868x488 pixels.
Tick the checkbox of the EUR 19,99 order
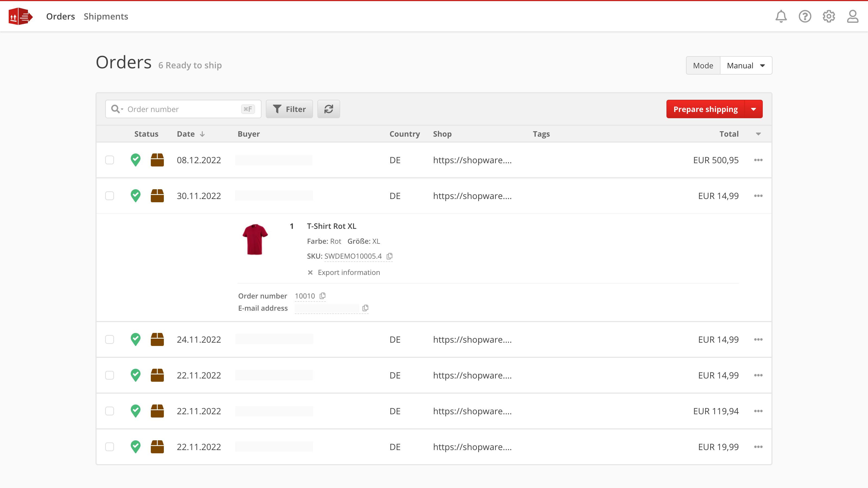tap(110, 447)
